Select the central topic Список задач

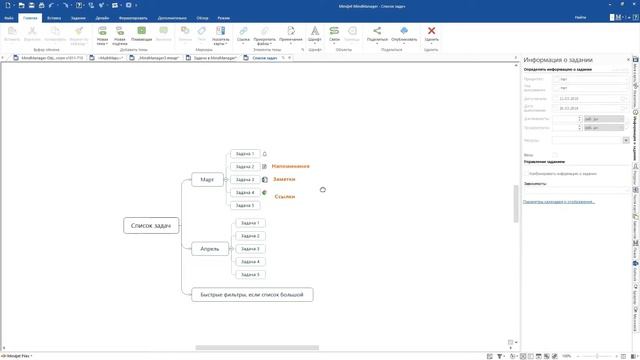[x=151, y=225]
